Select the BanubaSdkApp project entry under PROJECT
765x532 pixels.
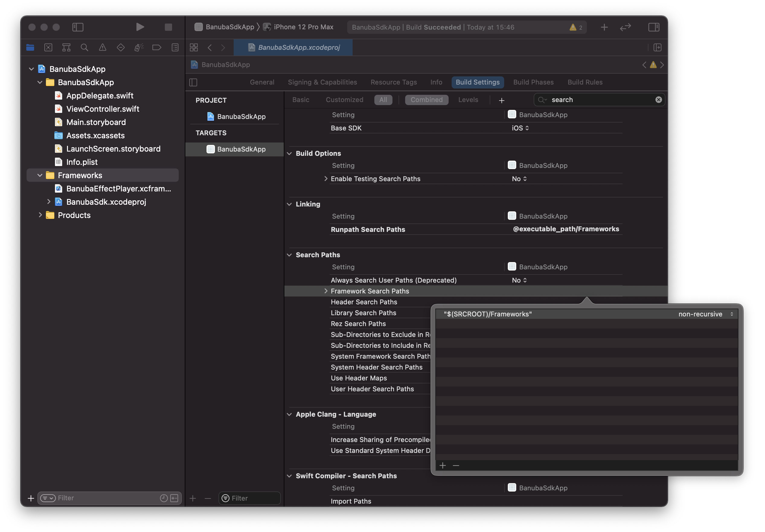pos(236,116)
